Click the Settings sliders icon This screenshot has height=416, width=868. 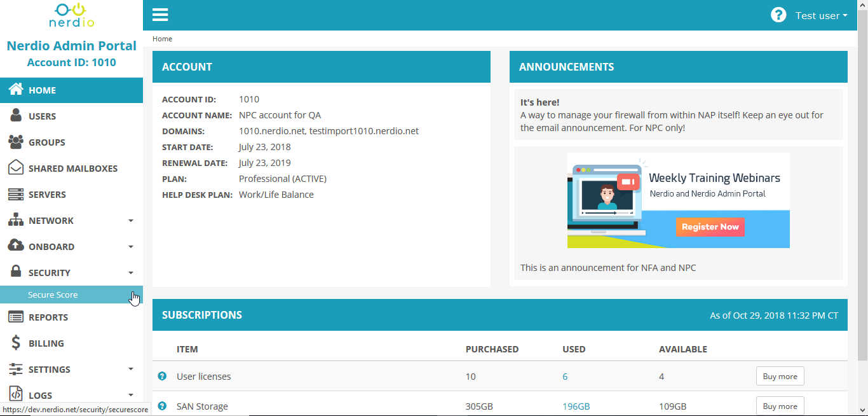(x=16, y=369)
